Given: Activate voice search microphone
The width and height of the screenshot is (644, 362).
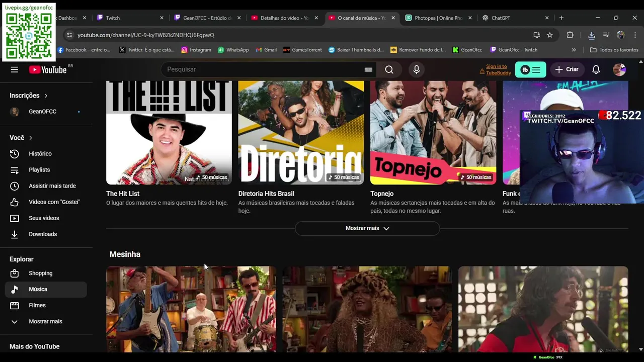Looking at the screenshot, I should tap(416, 69).
